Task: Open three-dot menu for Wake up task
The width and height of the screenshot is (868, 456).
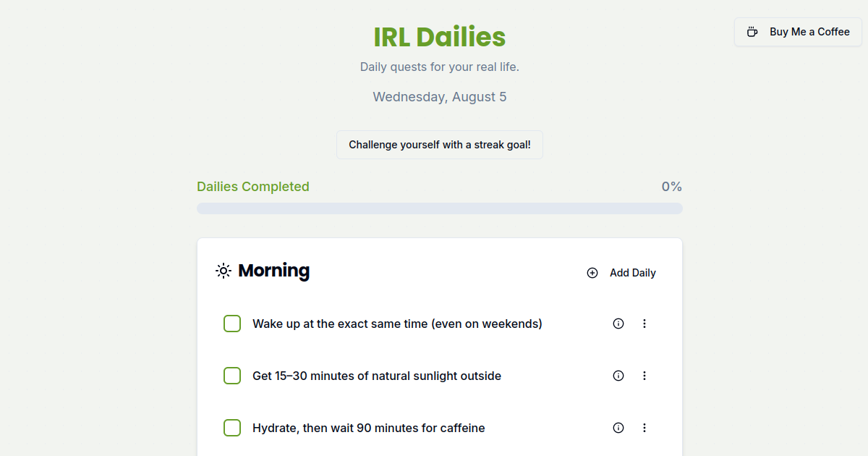Action: [x=644, y=324]
